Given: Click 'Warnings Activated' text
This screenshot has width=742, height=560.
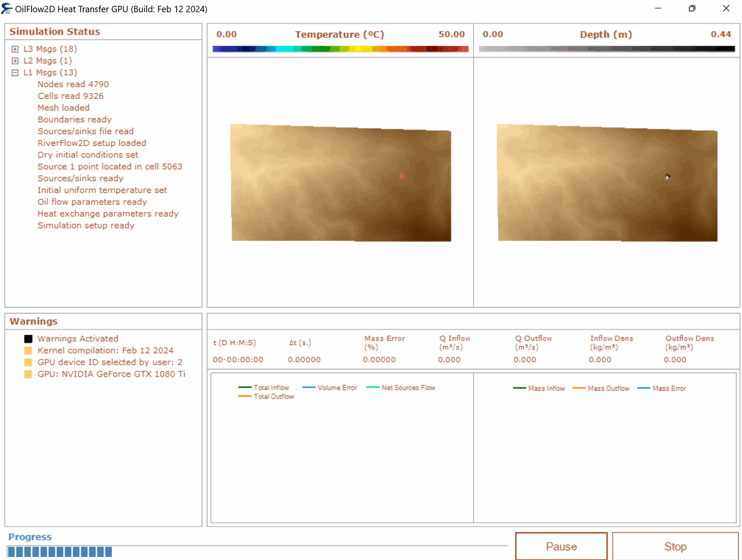Looking at the screenshot, I should coord(78,339).
